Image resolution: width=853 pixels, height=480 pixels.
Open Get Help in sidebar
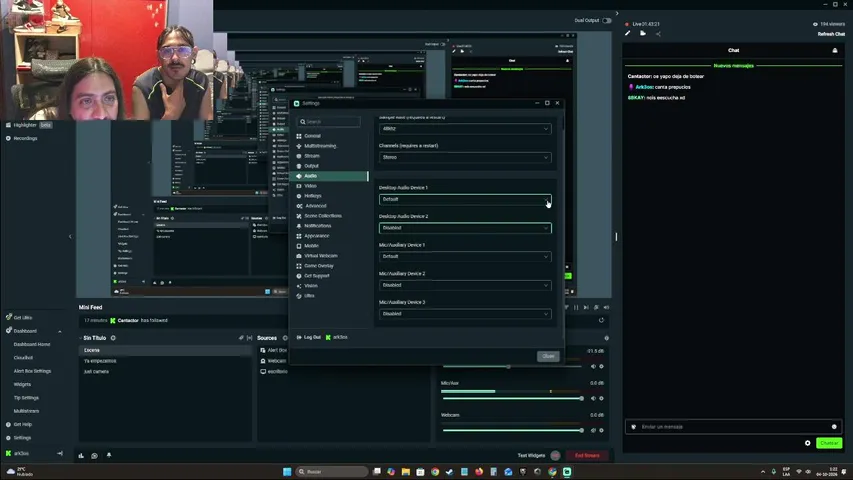click(22, 424)
